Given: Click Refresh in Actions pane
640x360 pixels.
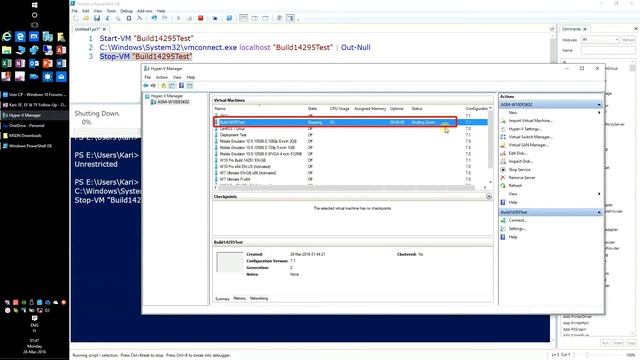Looking at the screenshot, I should pyautogui.click(x=515, y=186).
